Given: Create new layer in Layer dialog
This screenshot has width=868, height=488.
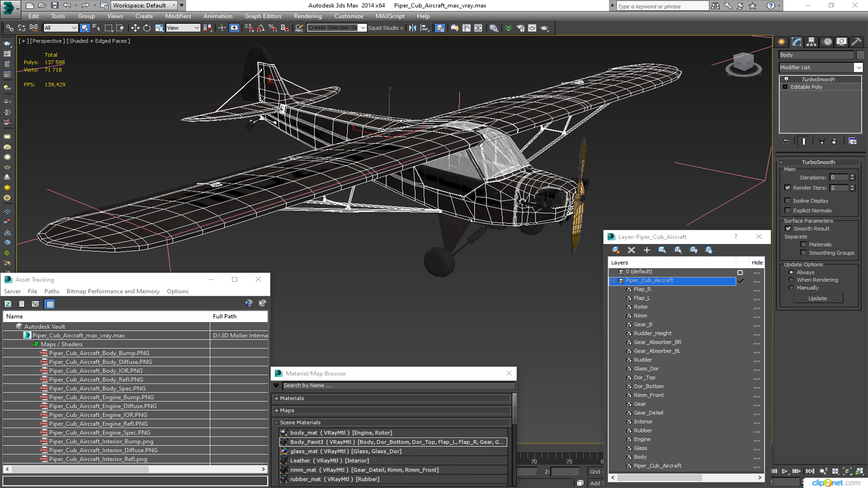Looking at the screenshot, I should pos(616,250).
